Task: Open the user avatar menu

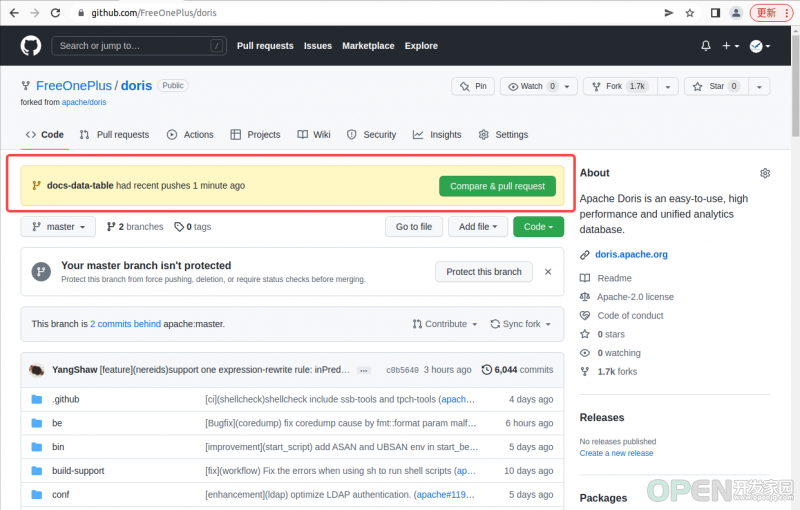Action: tap(760, 46)
